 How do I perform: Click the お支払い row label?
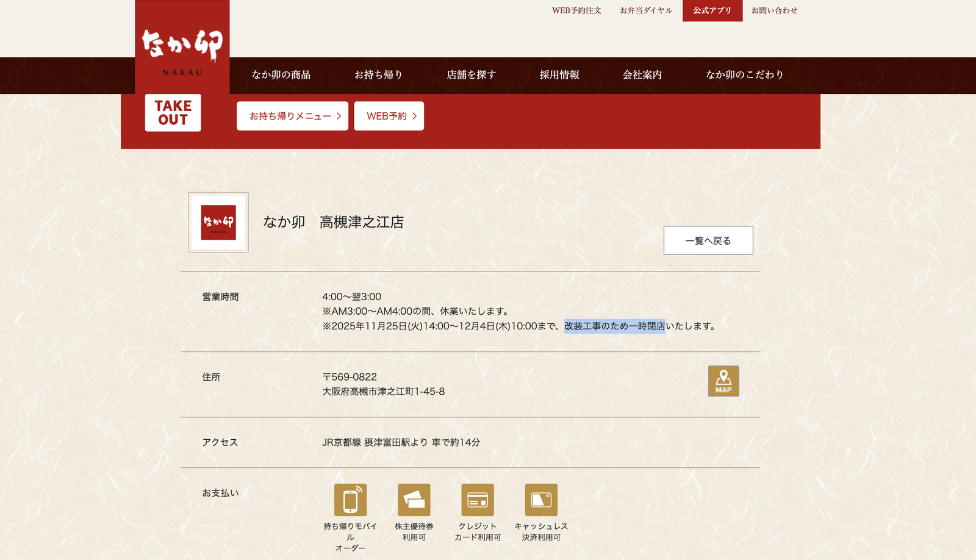220,493
